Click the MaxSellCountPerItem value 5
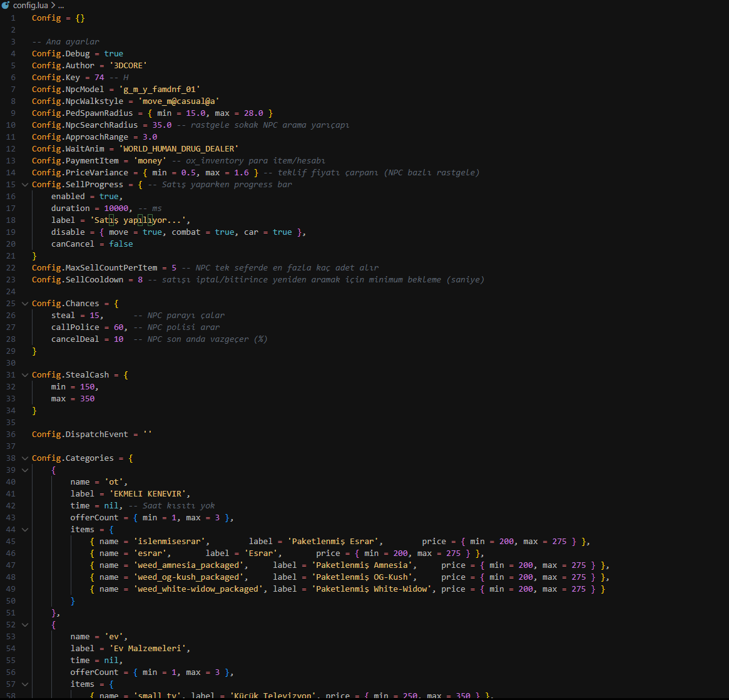This screenshot has width=729, height=700. point(174,268)
